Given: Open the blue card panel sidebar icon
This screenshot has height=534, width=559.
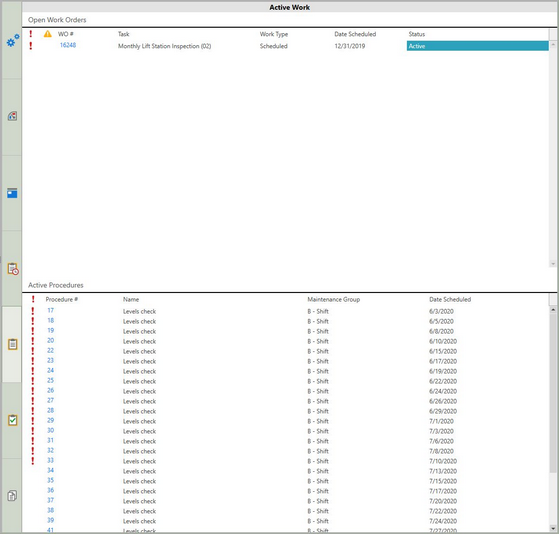Looking at the screenshot, I should pyautogui.click(x=12, y=193).
